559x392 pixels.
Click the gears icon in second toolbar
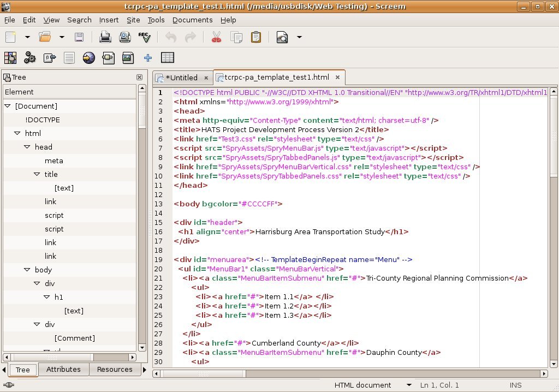tap(29, 57)
